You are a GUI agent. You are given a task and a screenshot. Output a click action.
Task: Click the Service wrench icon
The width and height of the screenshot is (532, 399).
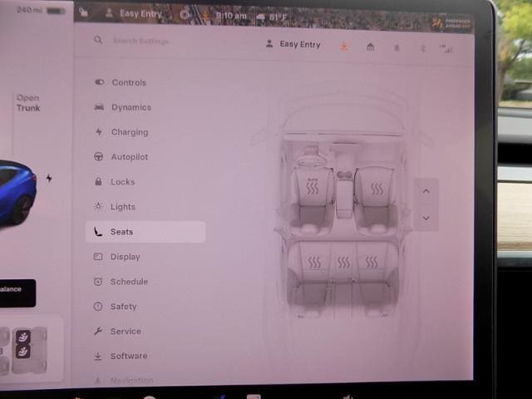coord(98,331)
